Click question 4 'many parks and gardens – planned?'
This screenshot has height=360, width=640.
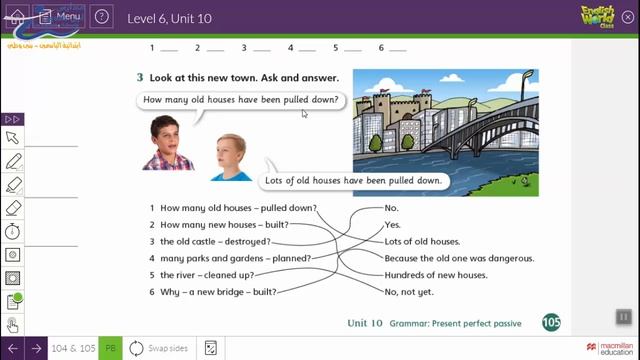[236, 258]
